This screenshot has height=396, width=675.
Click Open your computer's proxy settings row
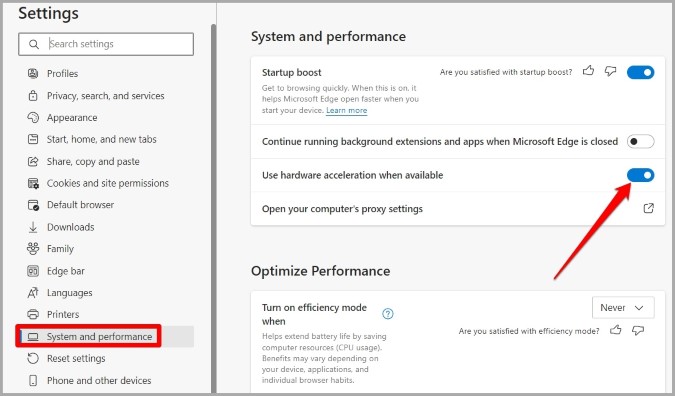tap(458, 209)
